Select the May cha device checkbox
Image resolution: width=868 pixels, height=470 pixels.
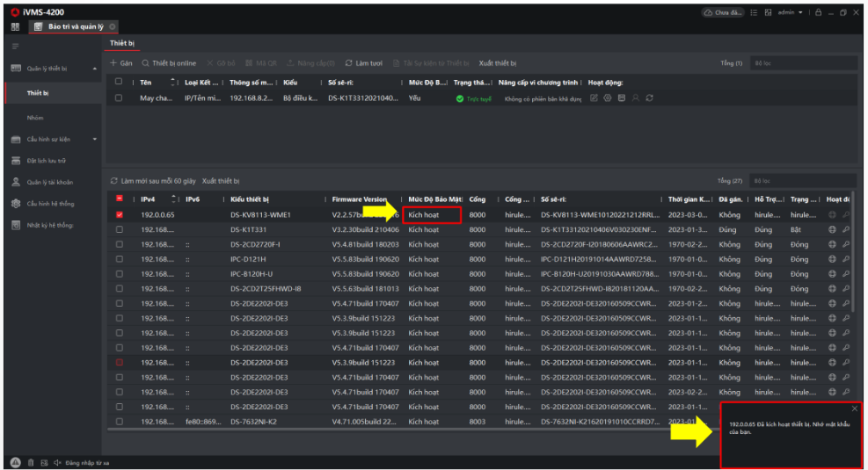[x=119, y=98]
